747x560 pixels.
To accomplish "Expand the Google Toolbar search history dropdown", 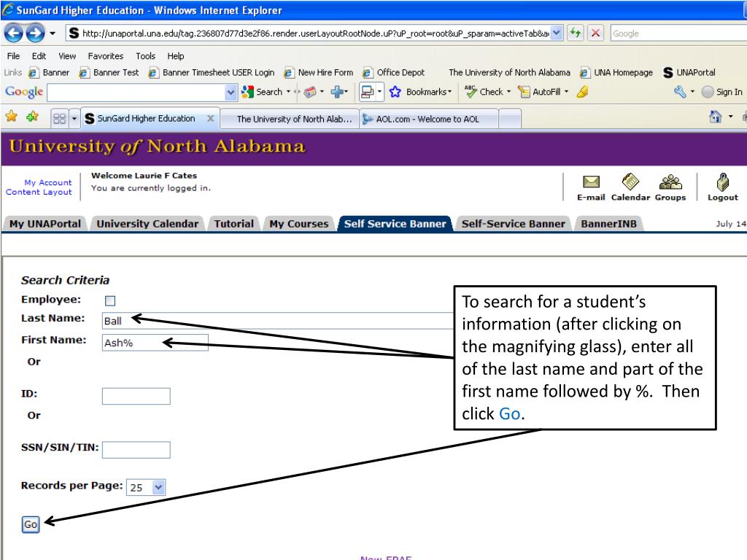I will click(231, 93).
